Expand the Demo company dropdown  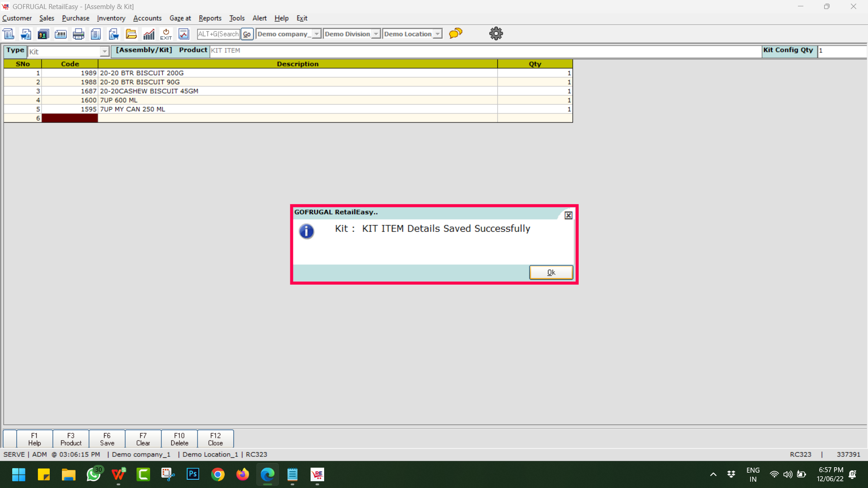pos(316,34)
